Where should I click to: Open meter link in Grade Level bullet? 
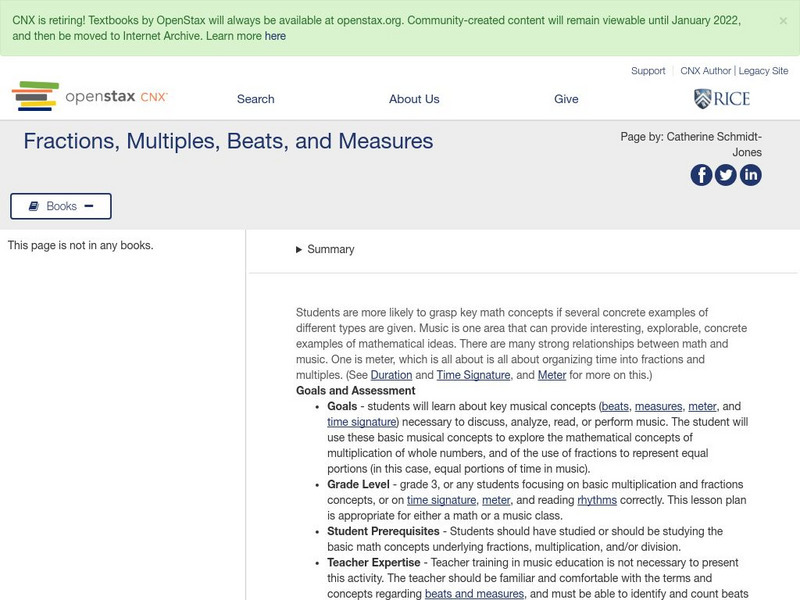tap(496, 500)
